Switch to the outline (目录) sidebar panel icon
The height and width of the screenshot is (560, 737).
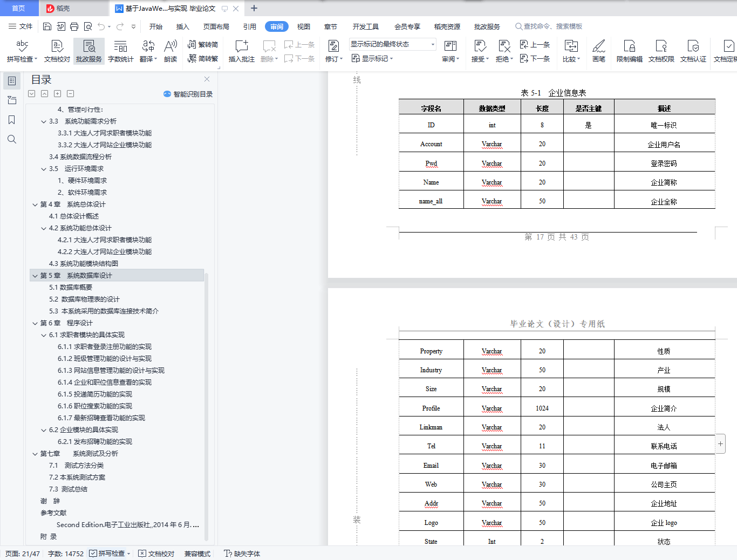[x=12, y=81]
